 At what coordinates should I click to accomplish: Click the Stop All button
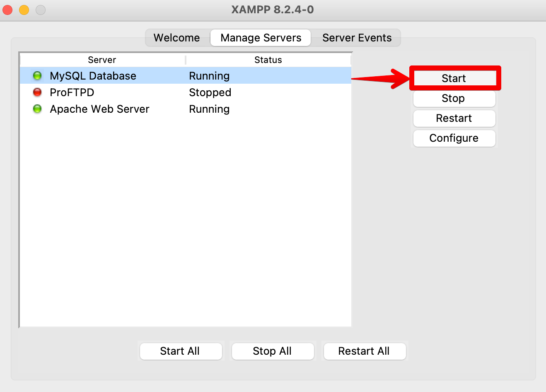tap(273, 351)
